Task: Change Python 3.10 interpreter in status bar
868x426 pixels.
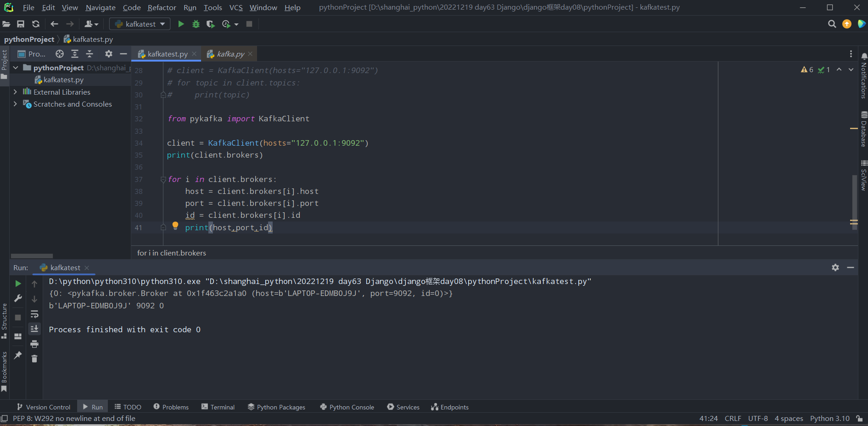Action: 829,419
